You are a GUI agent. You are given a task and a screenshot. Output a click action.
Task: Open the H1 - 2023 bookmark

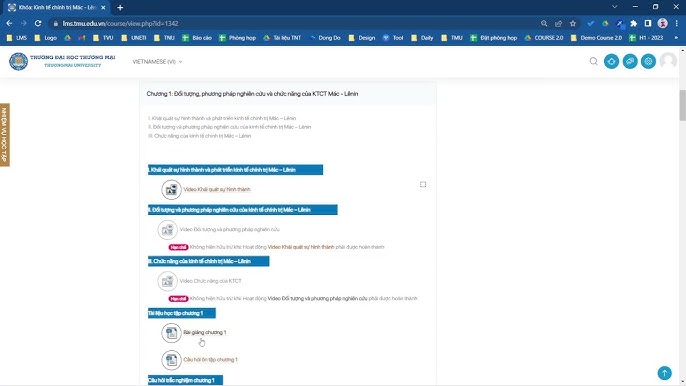coord(646,38)
